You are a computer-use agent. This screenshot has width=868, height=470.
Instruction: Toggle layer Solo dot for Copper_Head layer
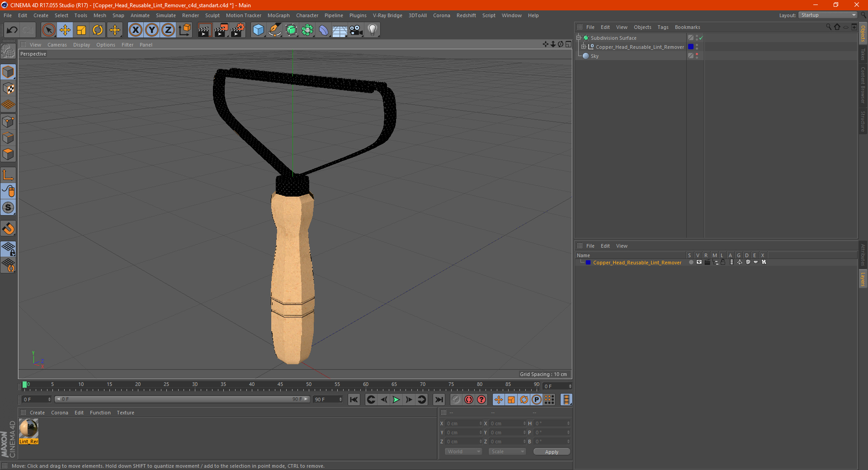tap(691, 262)
